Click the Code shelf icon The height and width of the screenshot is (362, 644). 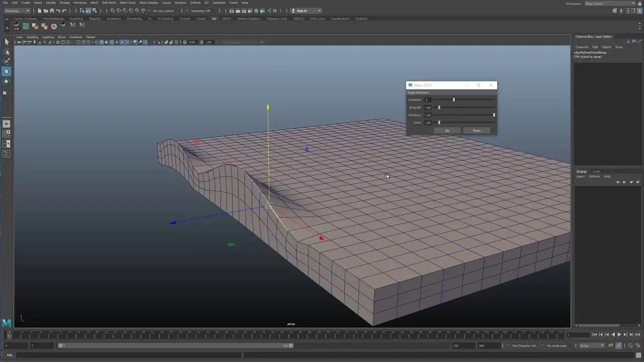(16, 26)
